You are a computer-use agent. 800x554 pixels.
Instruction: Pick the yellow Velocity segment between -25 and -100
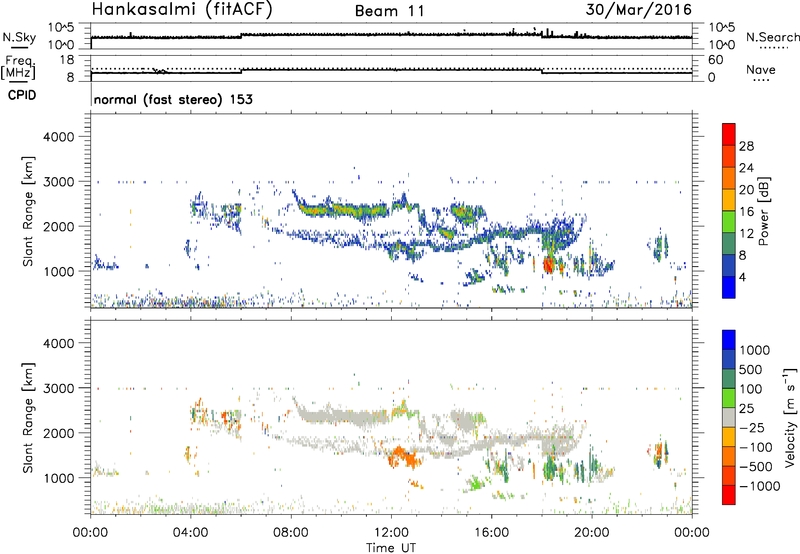point(729,437)
